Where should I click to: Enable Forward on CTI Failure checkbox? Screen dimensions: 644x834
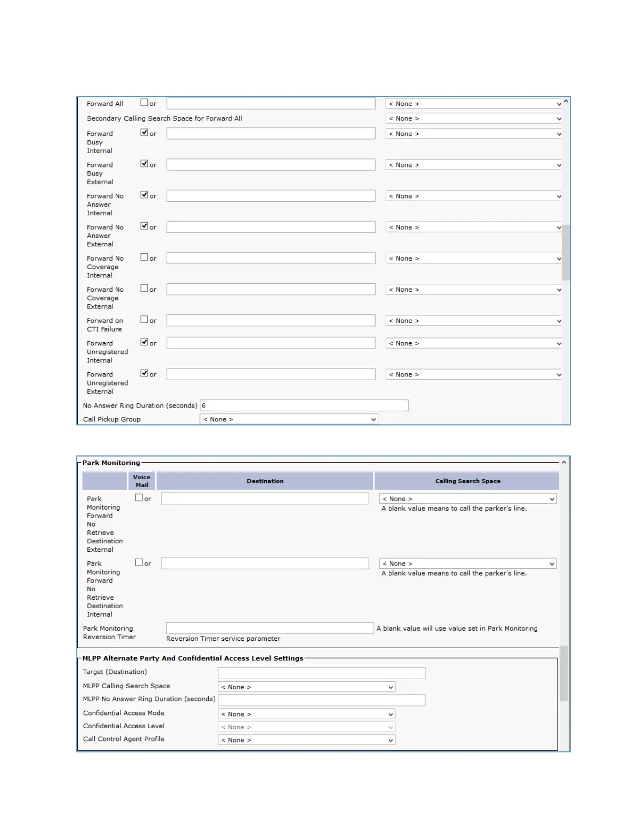(144, 319)
